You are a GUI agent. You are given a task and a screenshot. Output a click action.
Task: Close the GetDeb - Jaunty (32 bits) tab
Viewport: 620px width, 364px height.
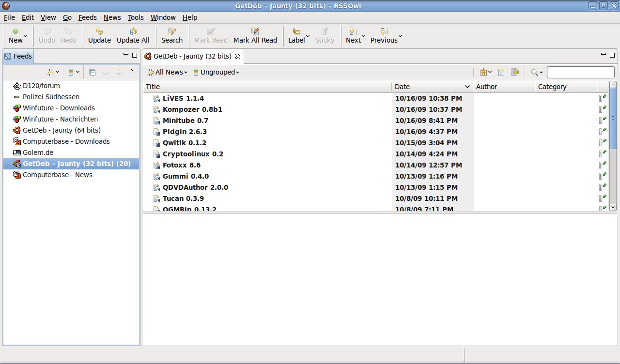(x=238, y=56)
